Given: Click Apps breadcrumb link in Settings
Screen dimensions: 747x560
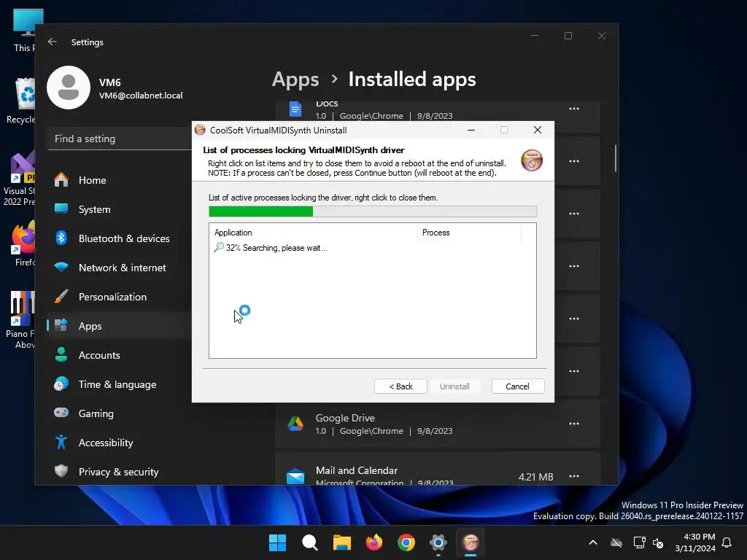Looking at the screenshot, I should pos(295,79).
